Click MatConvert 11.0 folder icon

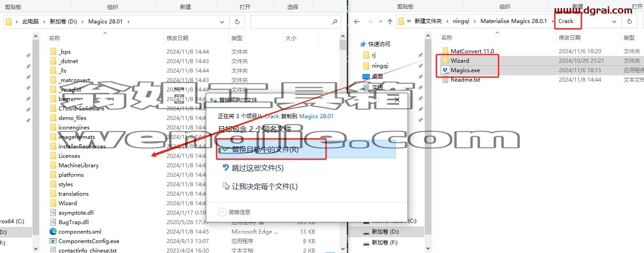point(445,51)
